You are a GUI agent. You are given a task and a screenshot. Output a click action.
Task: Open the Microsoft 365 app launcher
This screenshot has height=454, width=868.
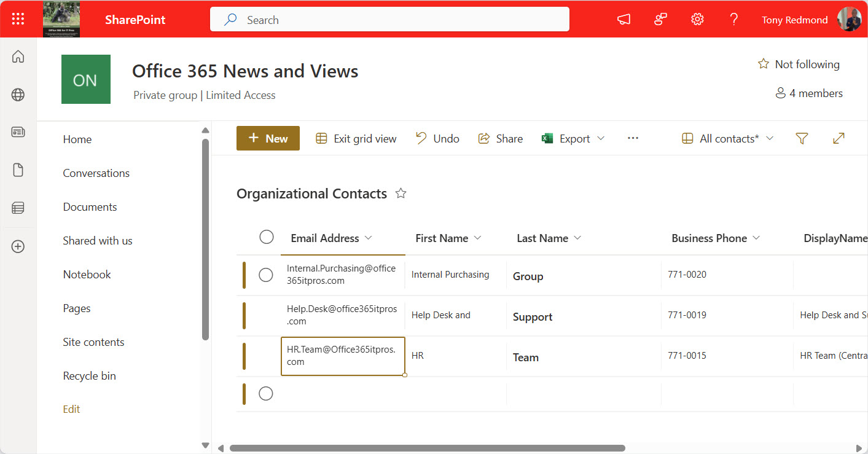[17, 18]
